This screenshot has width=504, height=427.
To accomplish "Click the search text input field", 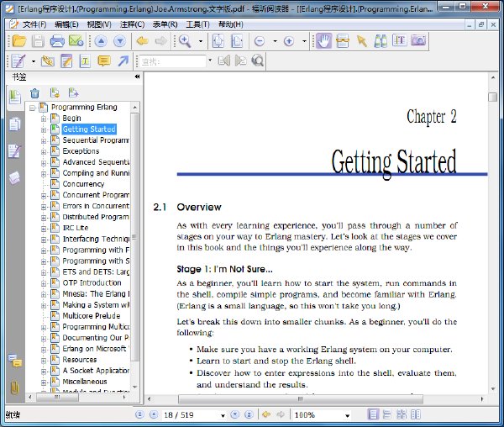I will tap(173, 61).
